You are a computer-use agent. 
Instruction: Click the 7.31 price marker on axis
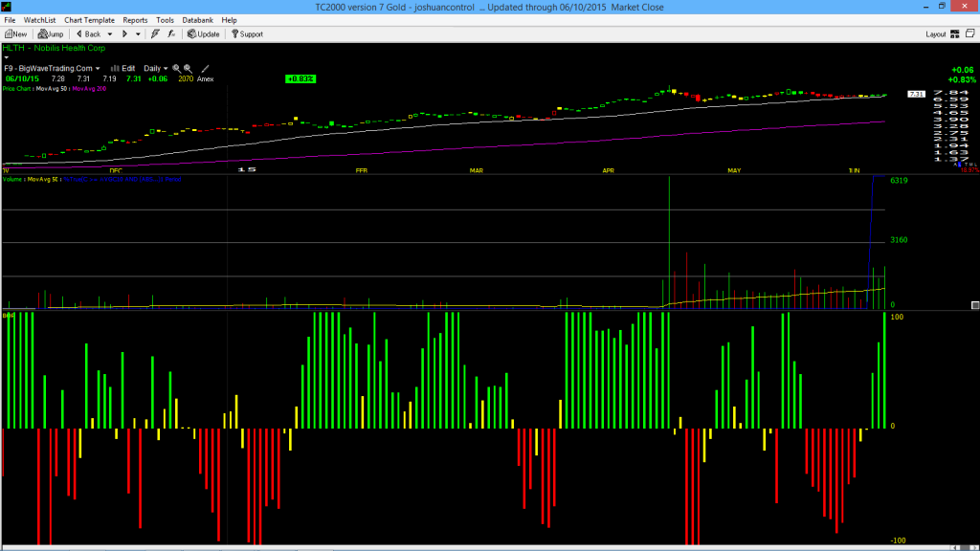(x=916, y=95)
